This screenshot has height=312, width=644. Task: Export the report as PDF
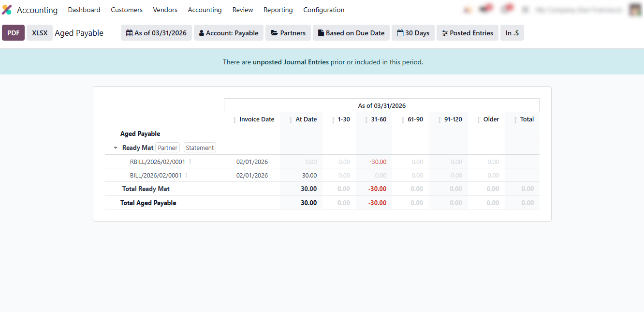tap(14, 33)
